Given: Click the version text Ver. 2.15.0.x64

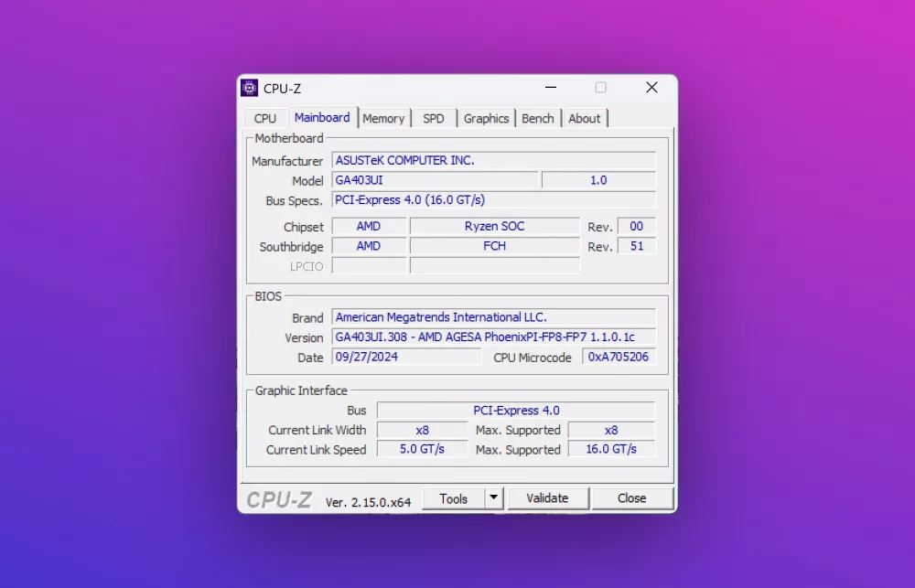Looking at the screenshot, I should point(368,502).
